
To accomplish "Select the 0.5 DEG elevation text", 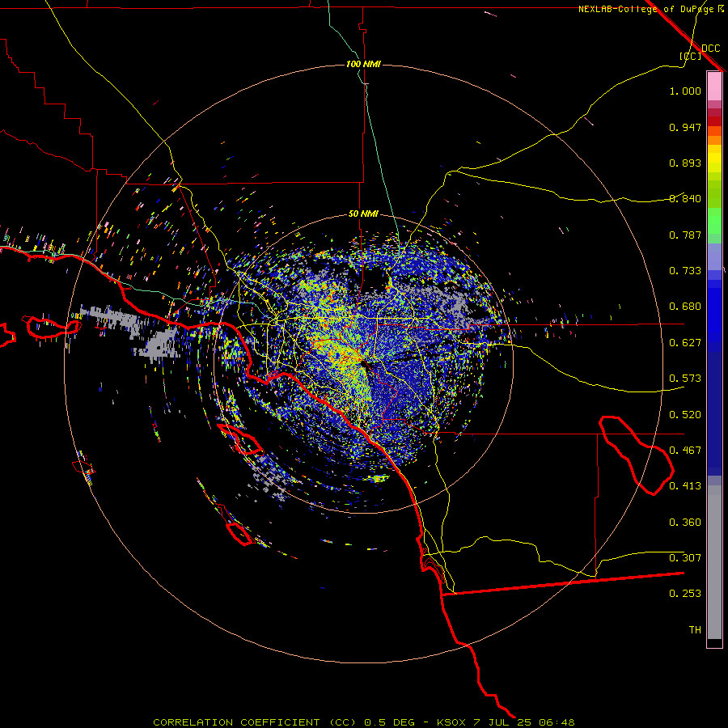I will [x=389, y=722].
